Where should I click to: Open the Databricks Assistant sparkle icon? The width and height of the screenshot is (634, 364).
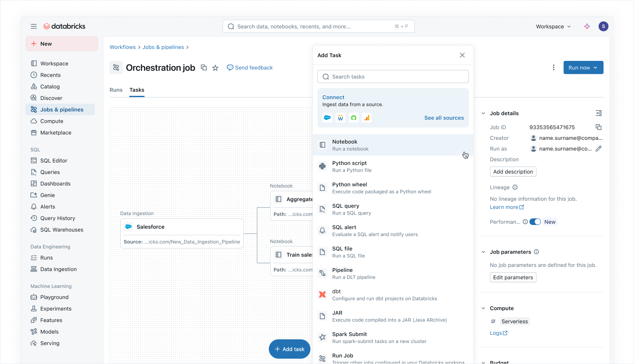point(587,26)
